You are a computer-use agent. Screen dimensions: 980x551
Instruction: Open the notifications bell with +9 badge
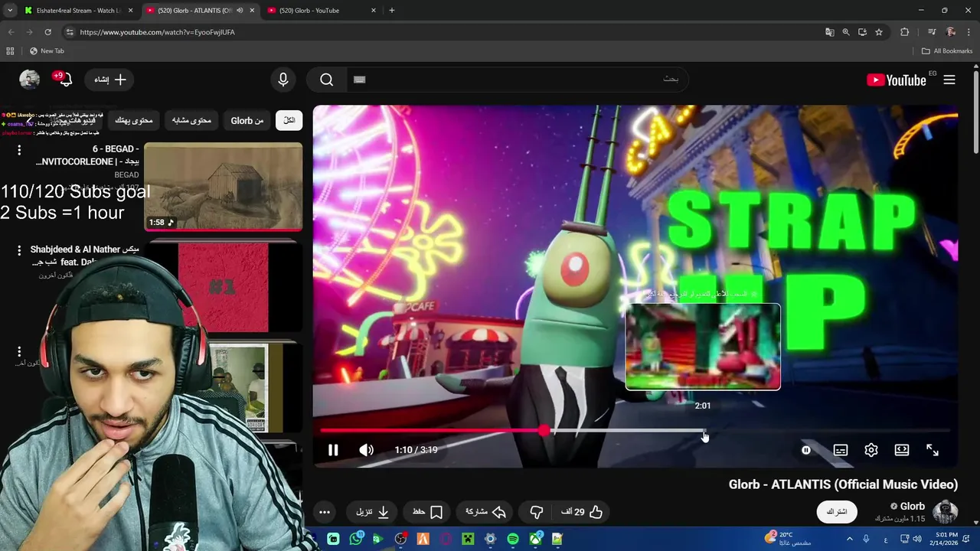64,80
